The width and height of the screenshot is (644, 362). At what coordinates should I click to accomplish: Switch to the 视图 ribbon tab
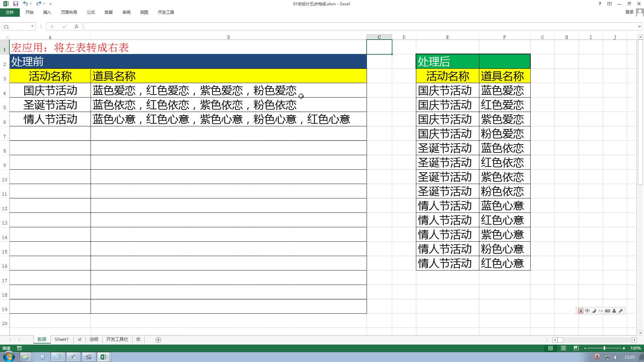(144, 12)
